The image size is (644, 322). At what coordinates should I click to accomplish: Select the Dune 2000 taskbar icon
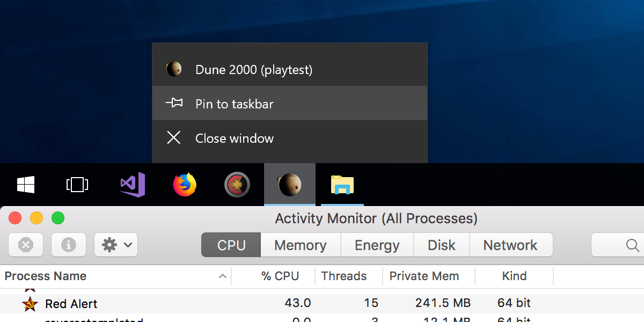pos(289,185)
